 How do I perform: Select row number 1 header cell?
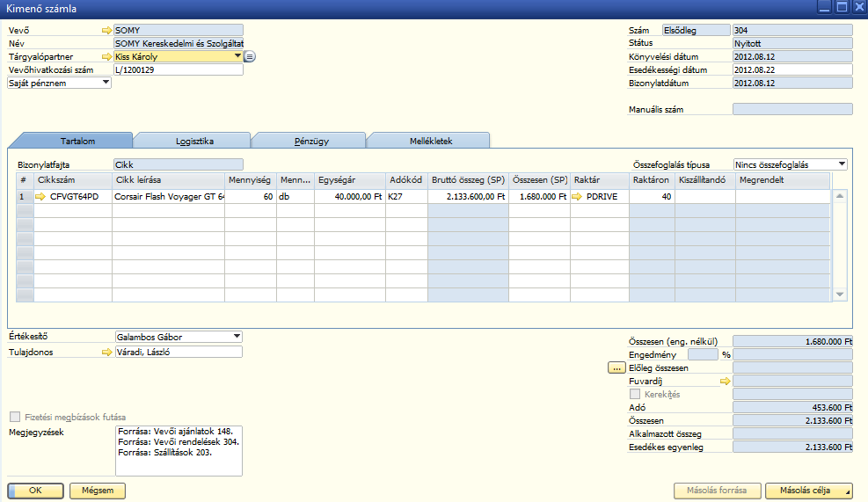coord(25,196)
